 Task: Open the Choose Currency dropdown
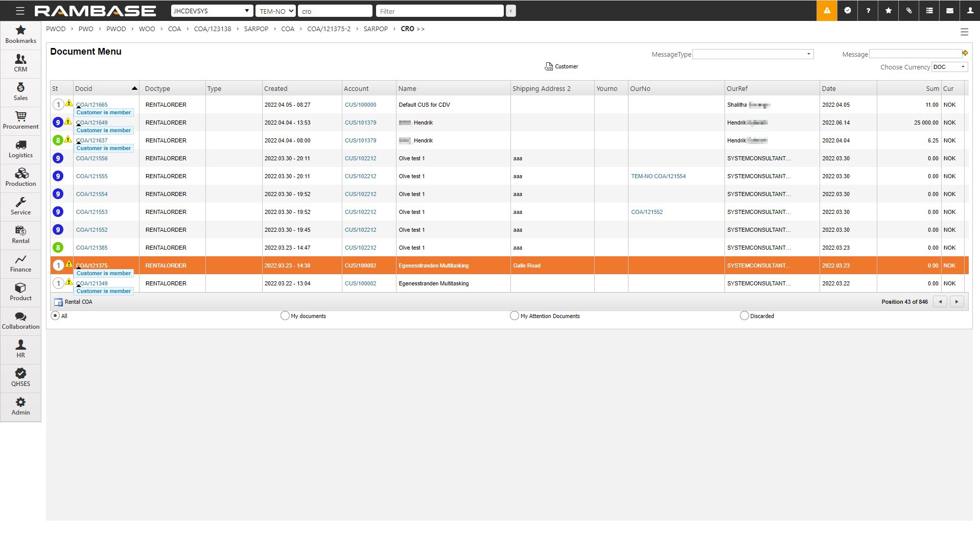(x=949, y=67)
